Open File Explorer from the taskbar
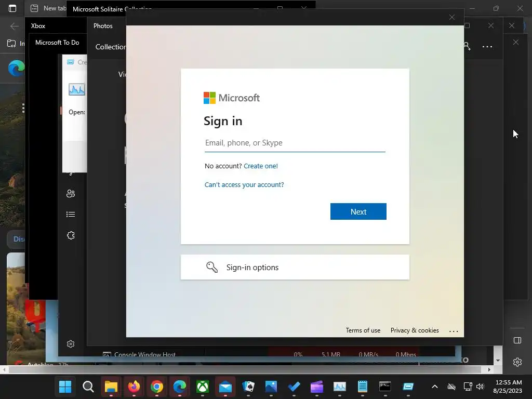The image size is (532, 399). [111, 387]
